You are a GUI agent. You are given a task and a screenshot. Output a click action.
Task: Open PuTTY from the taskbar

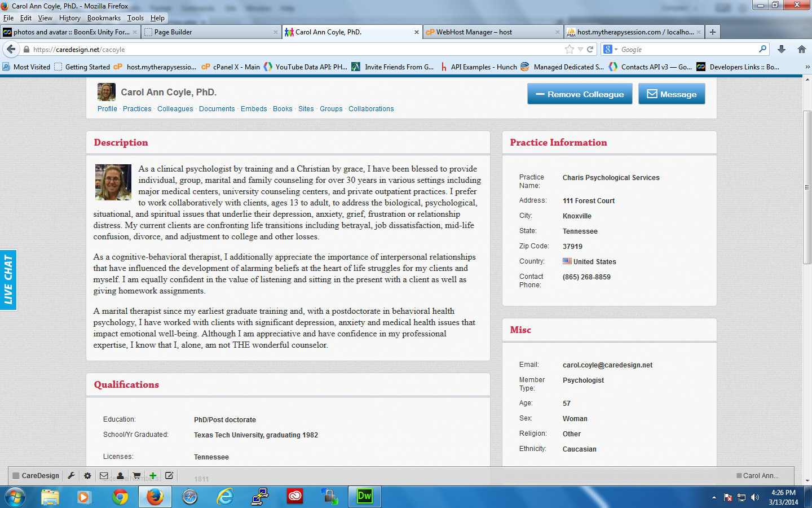tap(260, 497)
